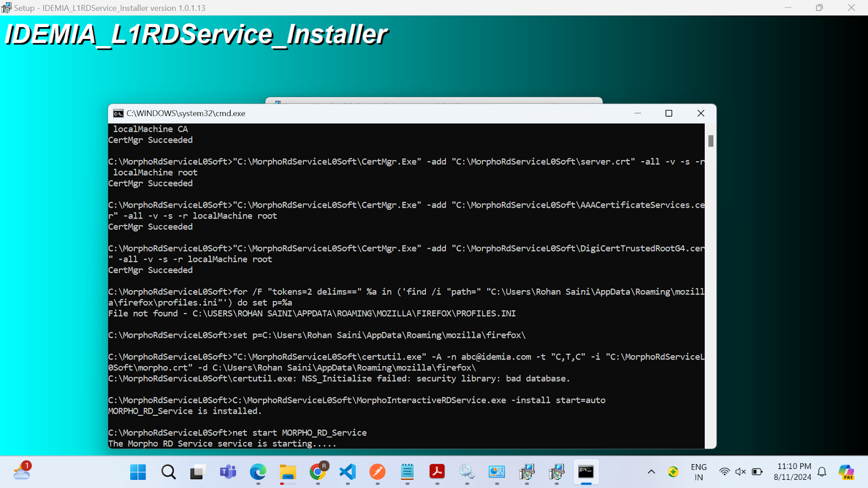Open the weather widget on the taskbar
Viewport: 868px width, 488px height.
click(x=22, y=471)
